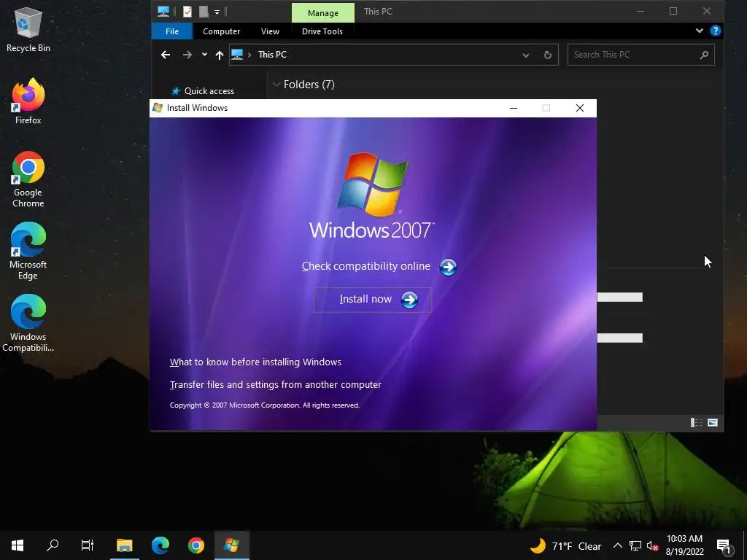Screen dimensions: 747x560
Task: Expand the address bar history dropdown
Action: (525, 55)
